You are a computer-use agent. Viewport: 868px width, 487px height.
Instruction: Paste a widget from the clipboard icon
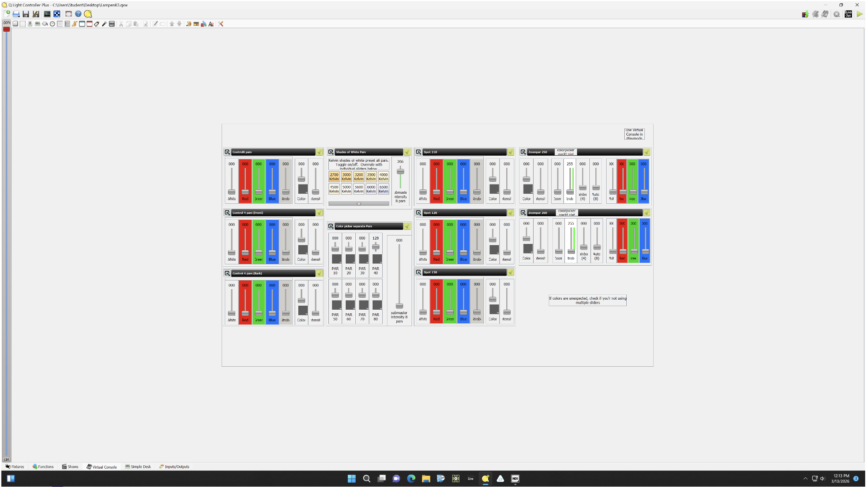(136, 24)
